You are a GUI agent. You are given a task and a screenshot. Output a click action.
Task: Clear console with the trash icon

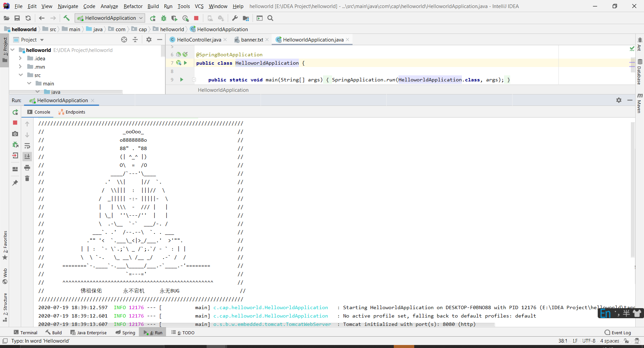(27, 179)
